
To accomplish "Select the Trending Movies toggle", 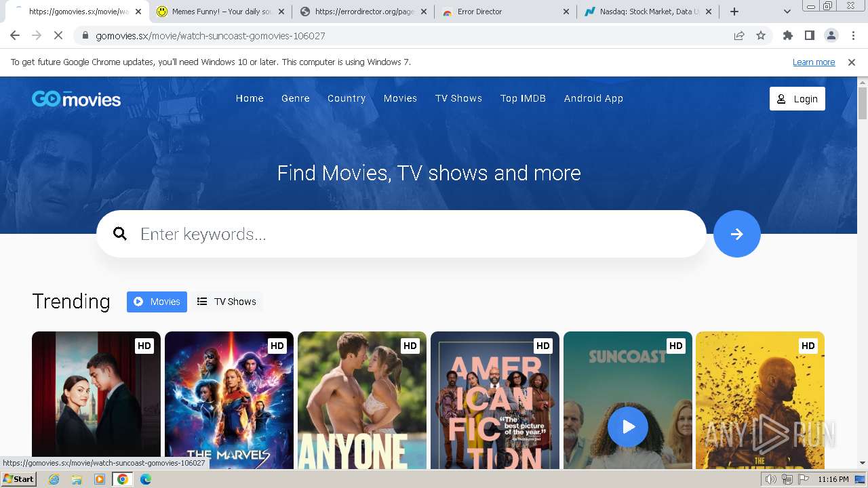I will [x=157, y=302].
